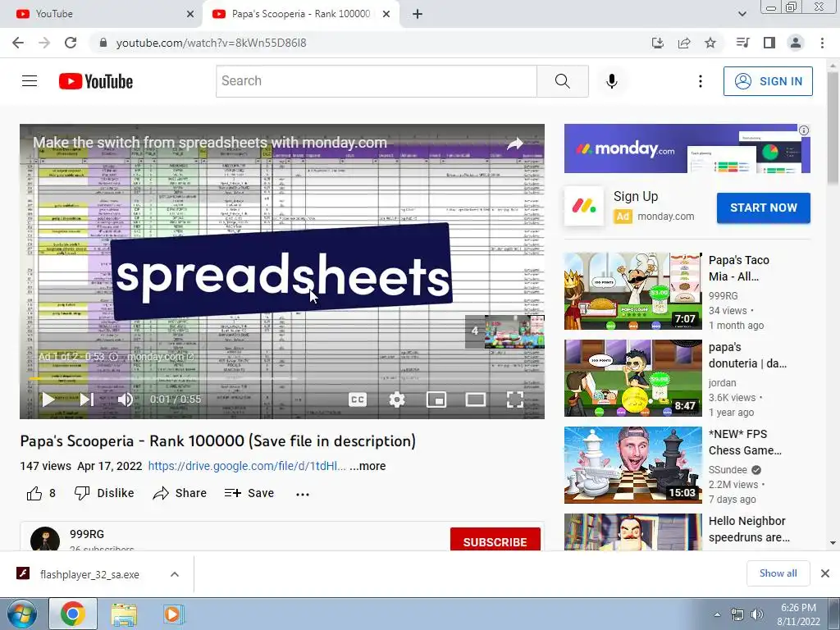The width and height of the screenshot is (840, 630).
Task: Go back to previous page
Action: click(x=18, y=43)
